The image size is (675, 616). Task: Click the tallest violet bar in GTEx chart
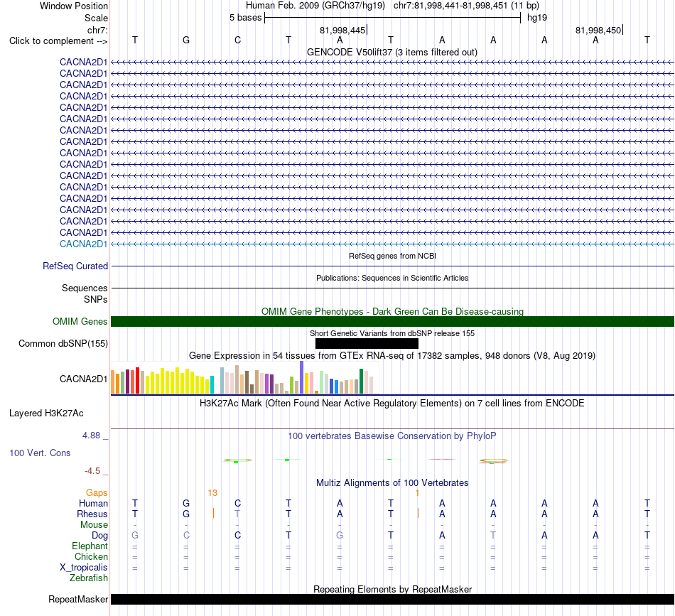[302, 377]
